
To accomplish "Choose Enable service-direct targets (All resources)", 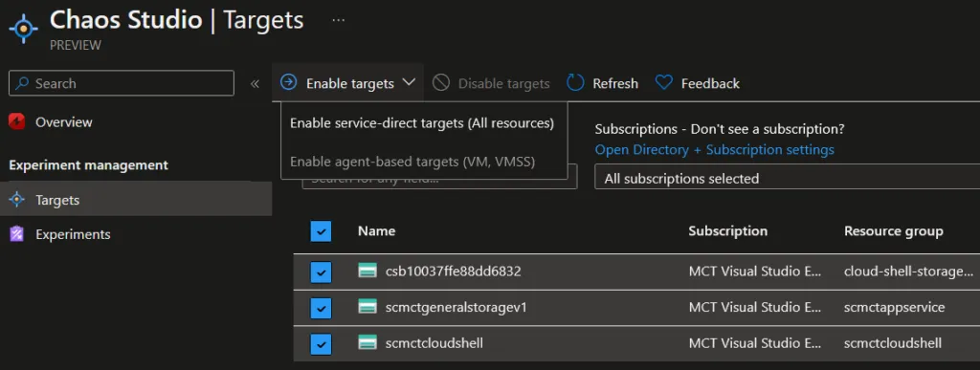I will pyautogui.click(x=422, y=123).
